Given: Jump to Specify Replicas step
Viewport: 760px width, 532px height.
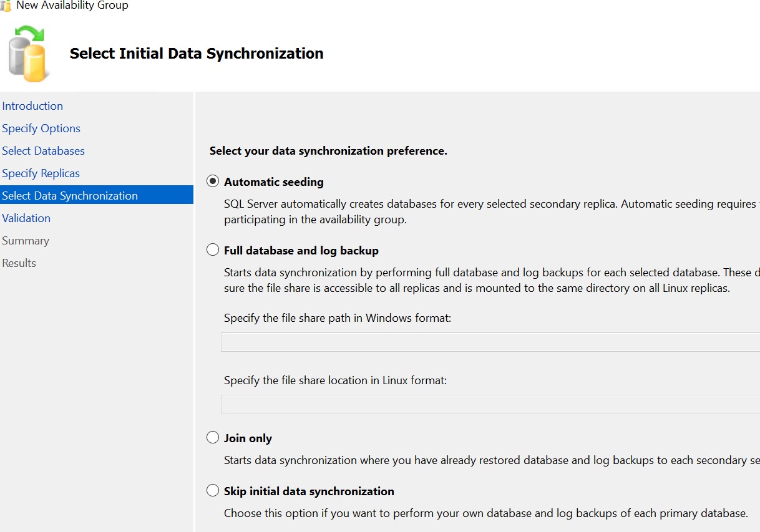Looking at the screenshot, I should point(41,173).
